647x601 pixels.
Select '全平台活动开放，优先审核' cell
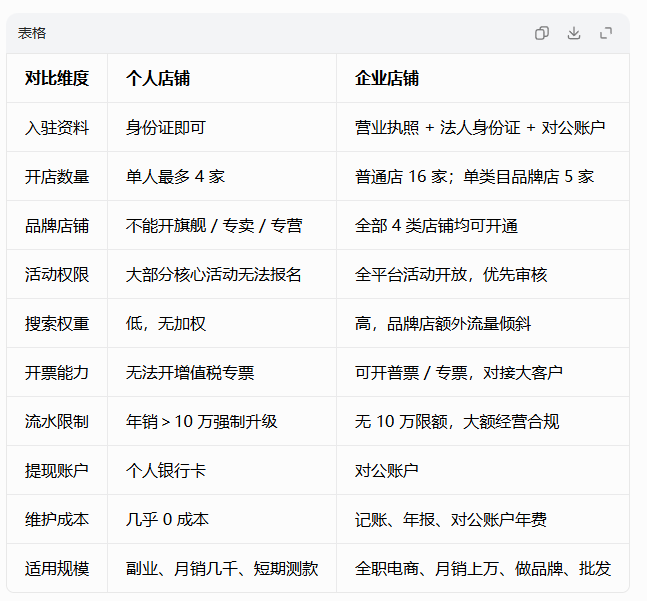[451, 275]
